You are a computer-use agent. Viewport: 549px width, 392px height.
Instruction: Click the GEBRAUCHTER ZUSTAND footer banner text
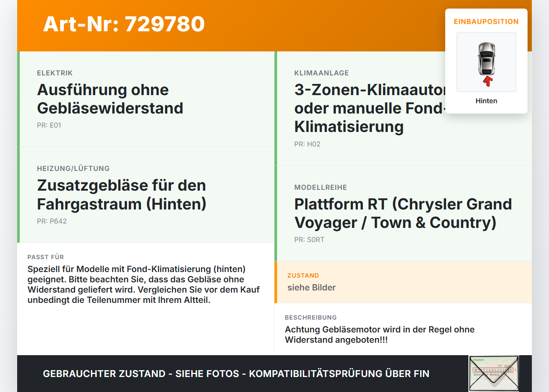click(236, 374)
